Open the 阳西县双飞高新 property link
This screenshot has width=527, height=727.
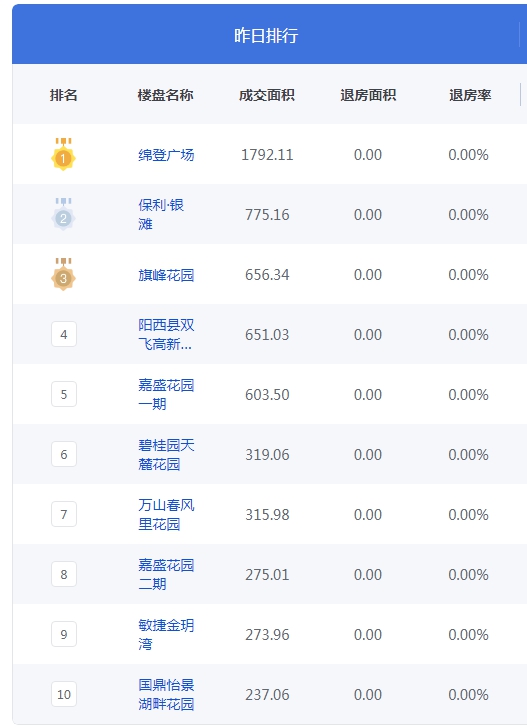tap(166, 334)
